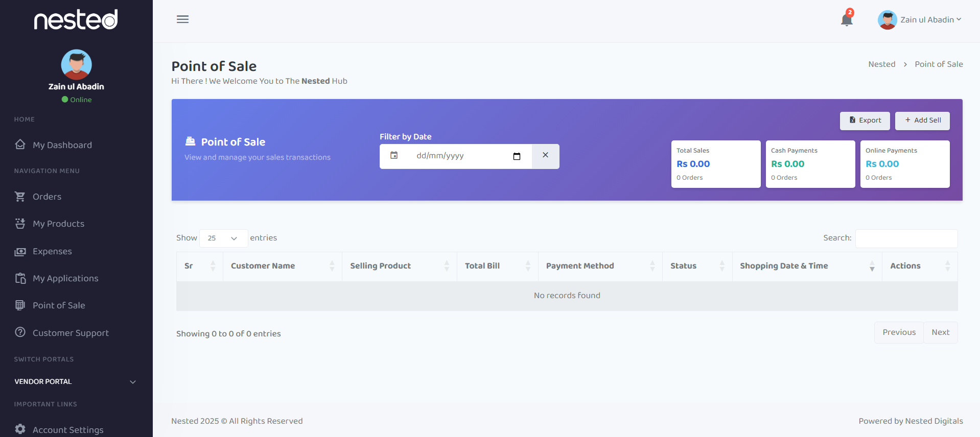Click the Account Settings gear icon
This screenshot has height=437, width=980.
pos(20,429)
